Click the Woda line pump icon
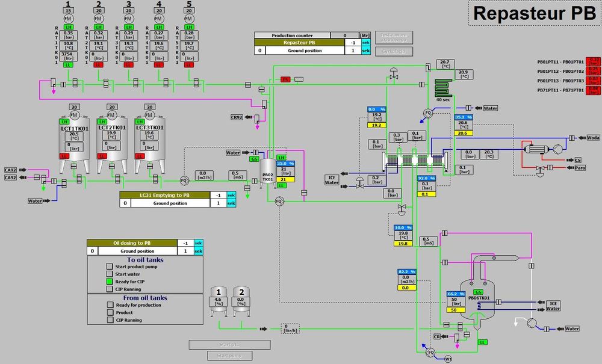The image size is (602, 364). pyautogui.click(x=557, y=149)
